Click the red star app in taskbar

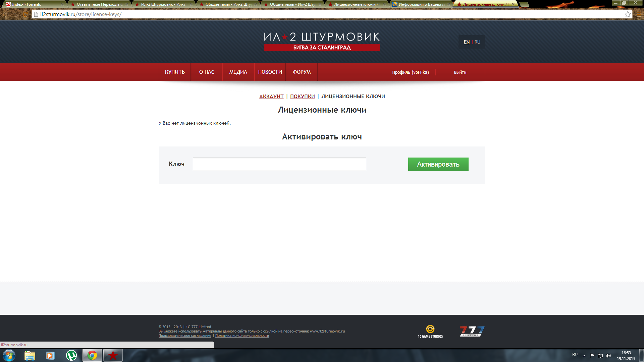[113, 355]
